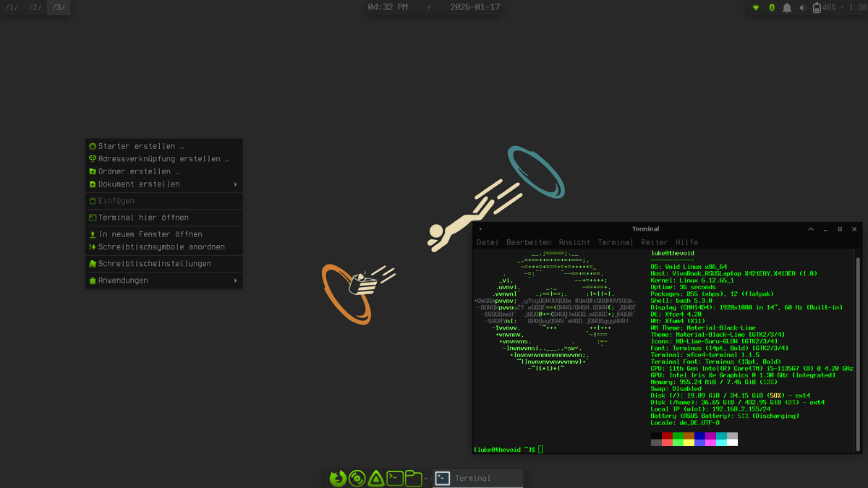Open the Bluetooth tray icon
This screenshot has width=868, height=488.
click(x=772, y=8)
